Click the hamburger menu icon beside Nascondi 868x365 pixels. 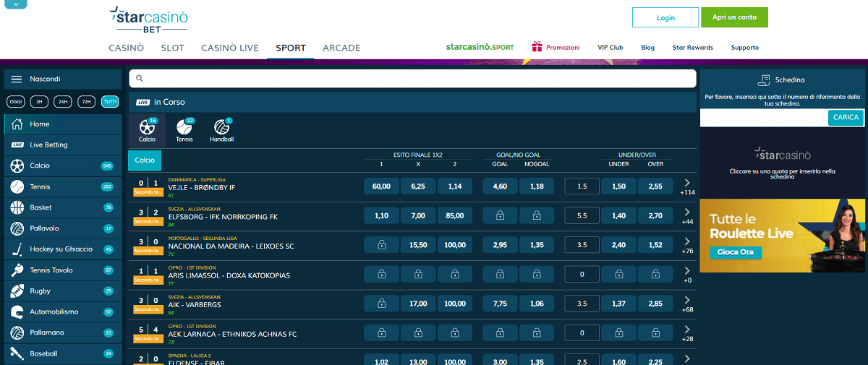pos(17,79)
